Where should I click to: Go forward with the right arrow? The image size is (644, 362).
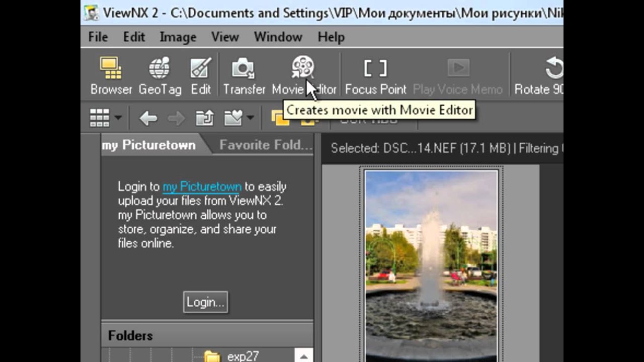tap(176, 119)
